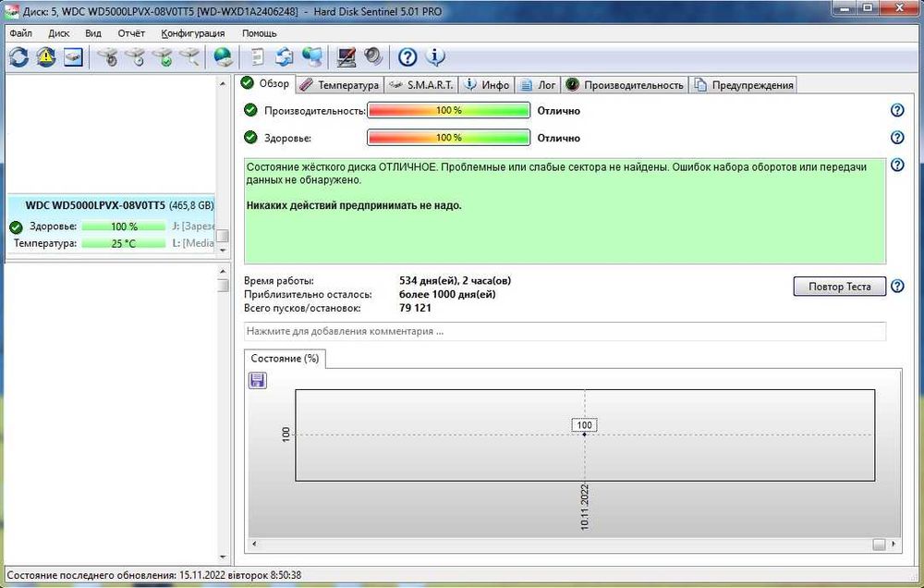
Task: Click the hard disk drive toolbar icon
Action: click(x=73, y=57)
